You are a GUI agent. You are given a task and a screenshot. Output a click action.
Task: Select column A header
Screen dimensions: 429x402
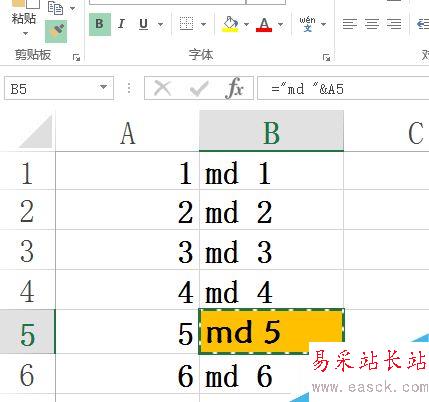(x=127, y=132)
